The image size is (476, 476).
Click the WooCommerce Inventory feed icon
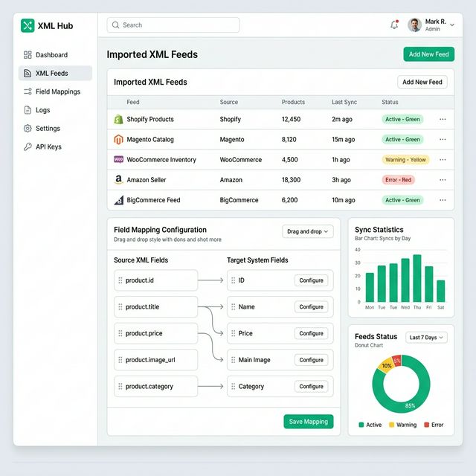tap(118, 160)
